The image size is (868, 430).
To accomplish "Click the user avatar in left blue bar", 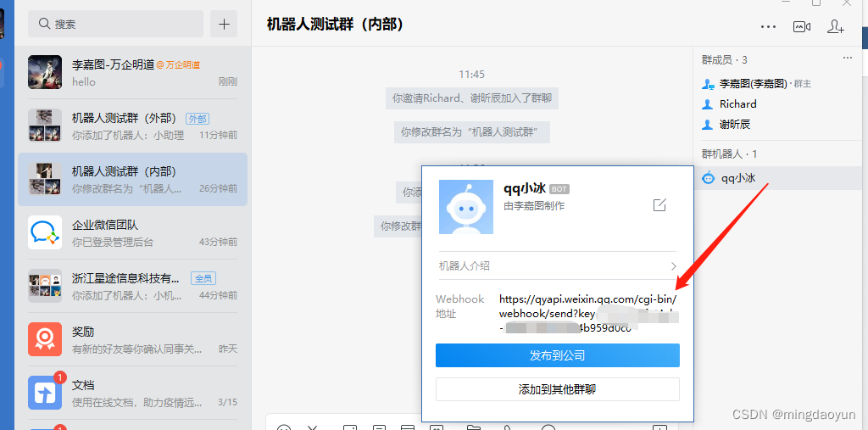I will tap(2, 25).
